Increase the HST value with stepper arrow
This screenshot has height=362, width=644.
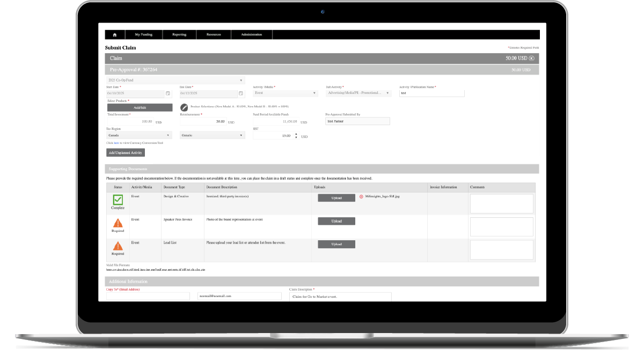tap(296, 134)
